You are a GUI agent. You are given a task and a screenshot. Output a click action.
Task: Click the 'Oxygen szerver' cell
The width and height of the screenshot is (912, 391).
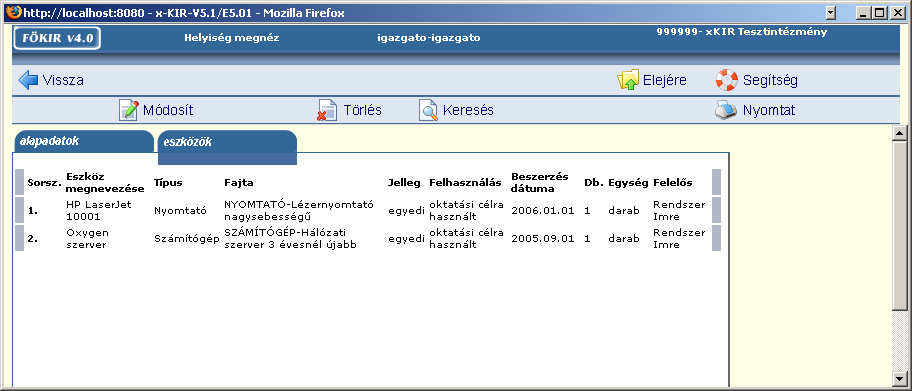point(88,239)
